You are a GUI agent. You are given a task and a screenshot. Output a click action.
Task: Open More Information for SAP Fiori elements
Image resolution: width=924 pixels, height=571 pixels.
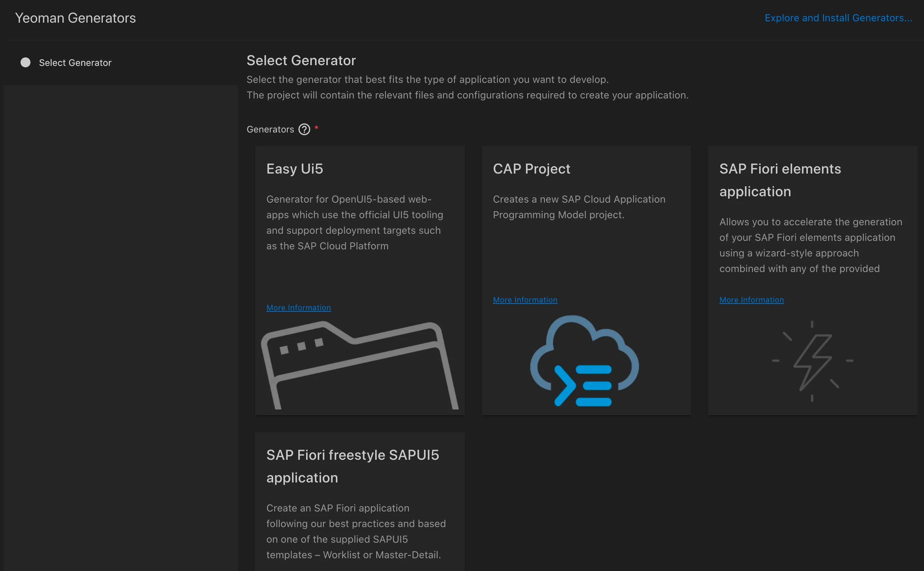pos(751,300)
